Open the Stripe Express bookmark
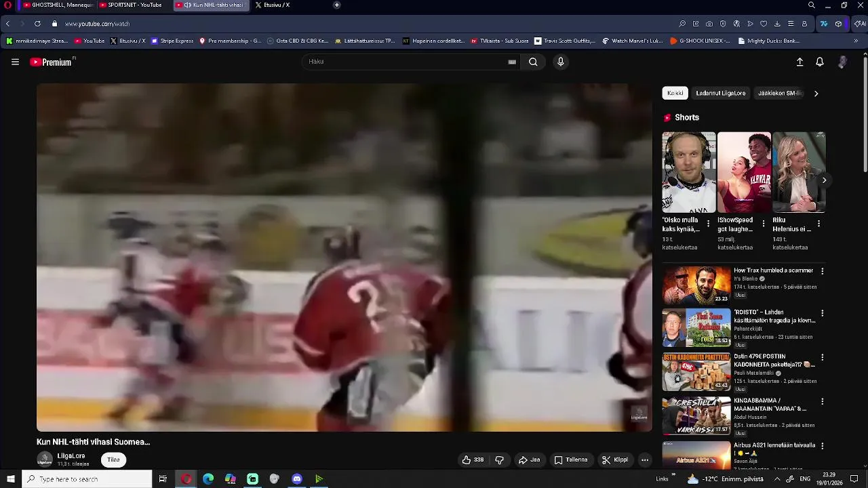Viewport: 868px width, 488px height. (172, 41)
